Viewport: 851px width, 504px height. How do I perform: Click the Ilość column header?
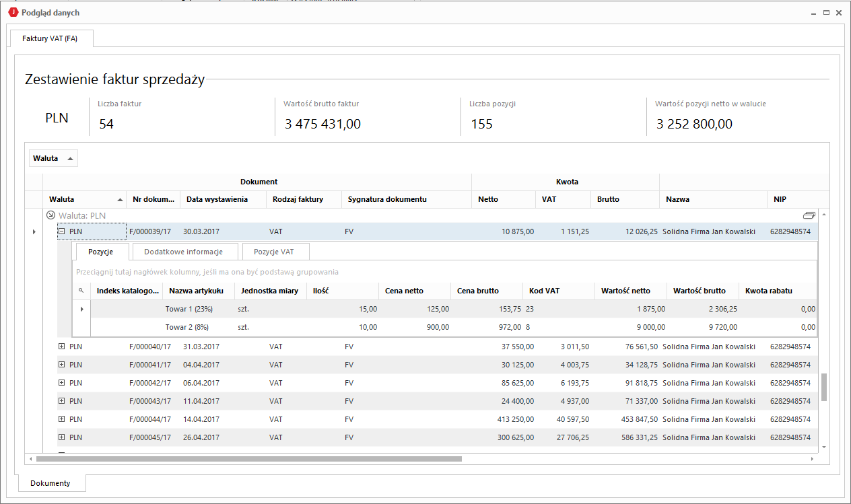coord(343,291)
